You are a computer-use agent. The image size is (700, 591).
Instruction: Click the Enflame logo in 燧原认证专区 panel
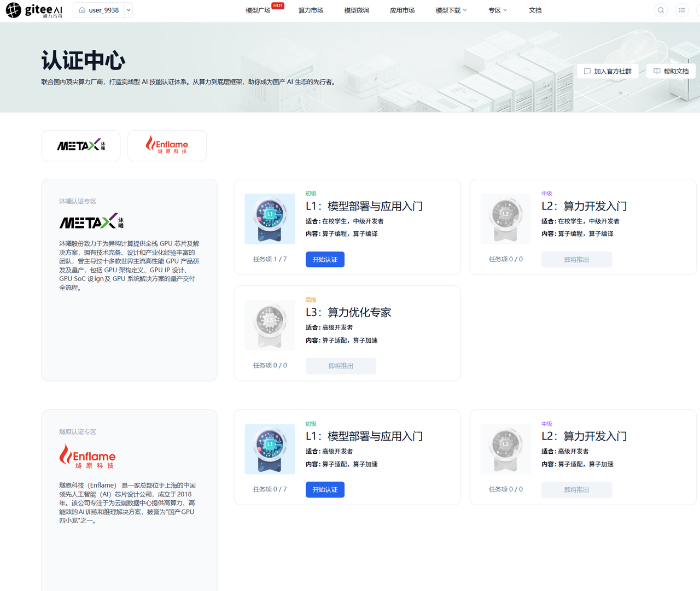click(x=87, y=457)
